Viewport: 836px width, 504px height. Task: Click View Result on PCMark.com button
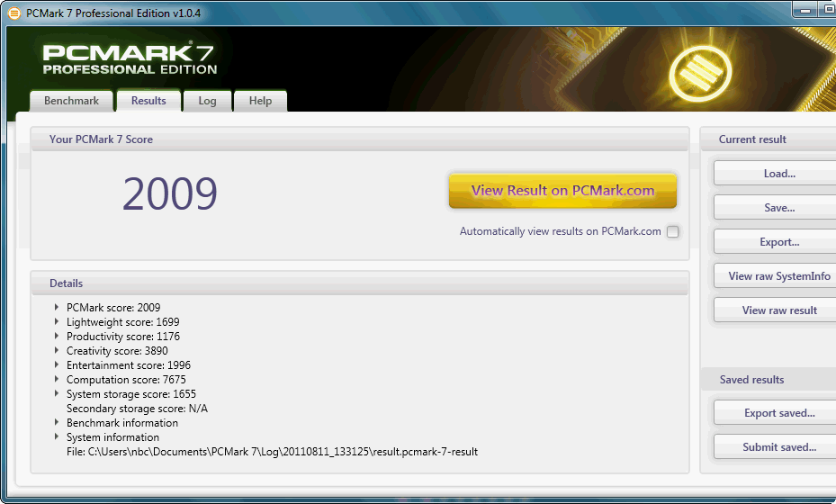562,191
